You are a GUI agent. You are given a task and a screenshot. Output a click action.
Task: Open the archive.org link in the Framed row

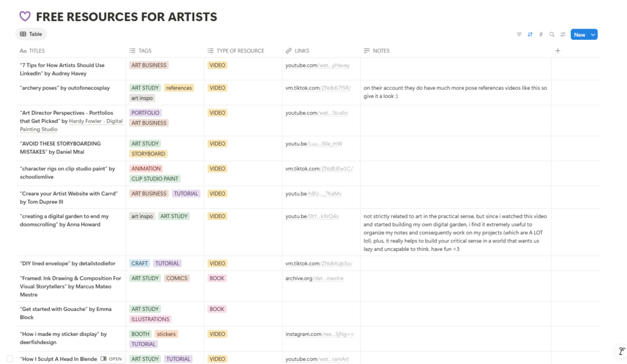tap(314, 278)
